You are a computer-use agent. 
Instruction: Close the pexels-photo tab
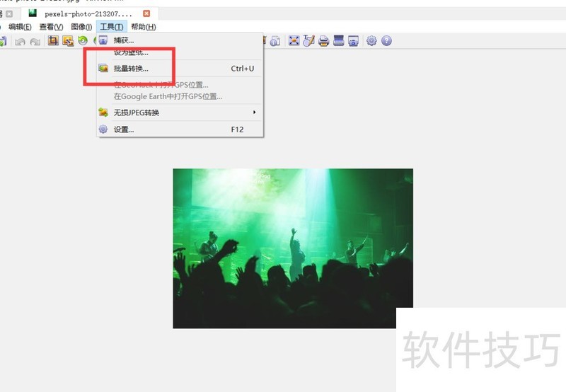146,13
